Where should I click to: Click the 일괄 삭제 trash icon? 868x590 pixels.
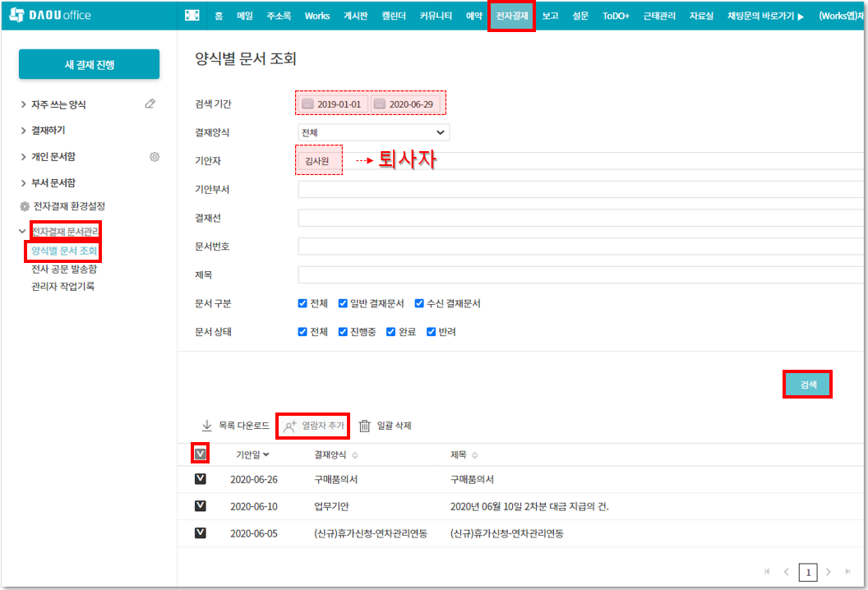point(365,426)
